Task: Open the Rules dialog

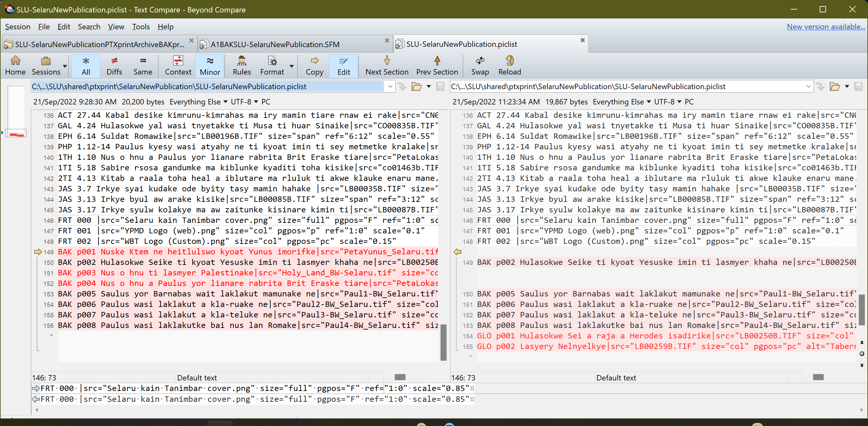Action: (242, 66)
